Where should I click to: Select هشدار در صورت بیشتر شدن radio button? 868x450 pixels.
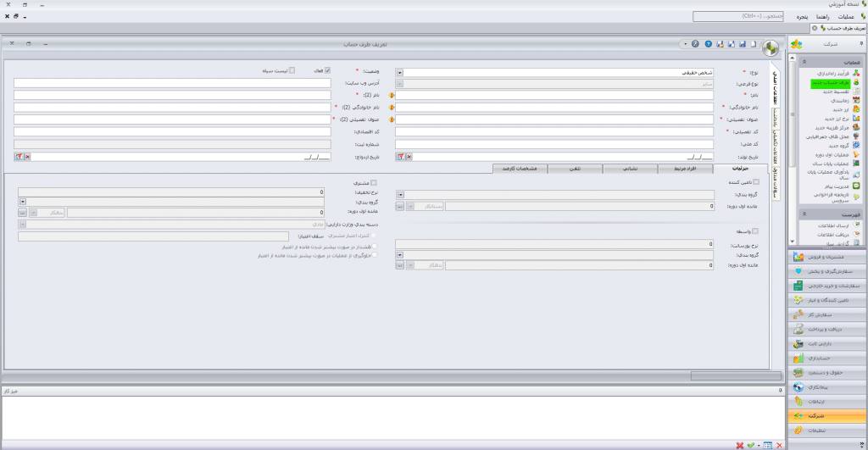click(x=375, y=247)
